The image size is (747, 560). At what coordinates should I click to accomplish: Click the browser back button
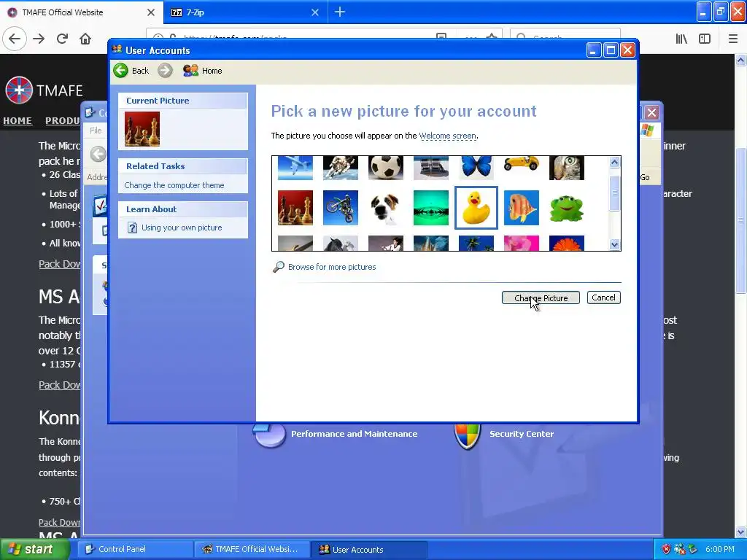15,39
